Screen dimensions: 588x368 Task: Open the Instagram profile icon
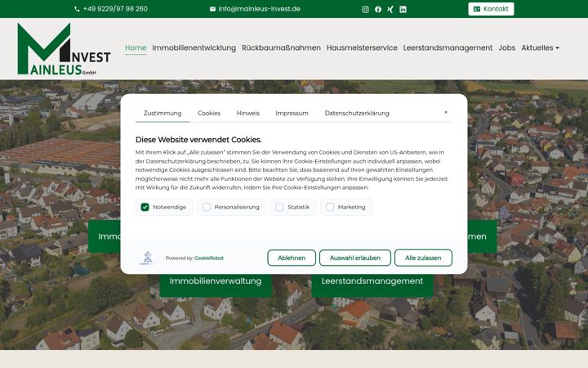tap(365, 9)
